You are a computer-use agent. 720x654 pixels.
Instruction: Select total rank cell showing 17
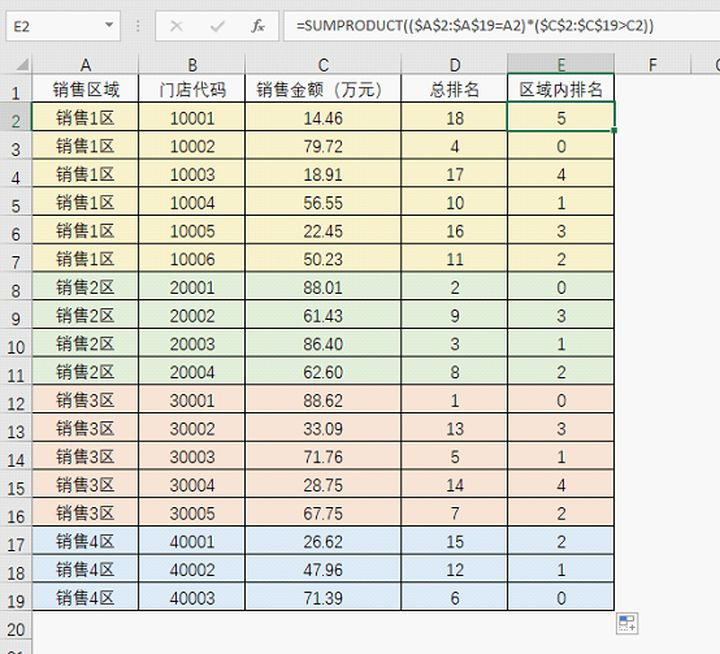[454, 175]
